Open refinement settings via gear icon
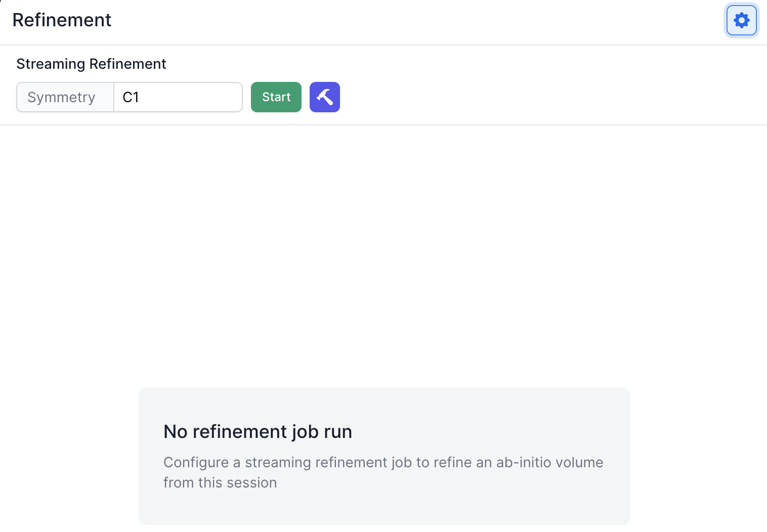Screen dimensions: 767x532 741,20
